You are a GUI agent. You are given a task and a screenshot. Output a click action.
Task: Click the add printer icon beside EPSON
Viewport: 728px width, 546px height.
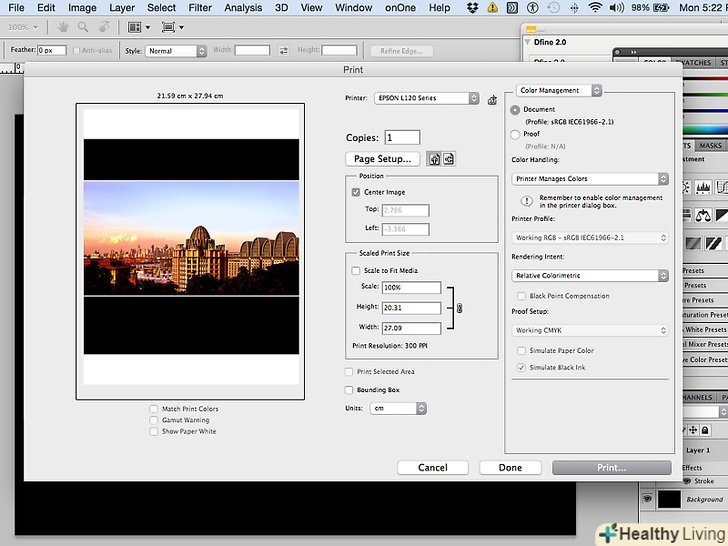pos(492,99)
